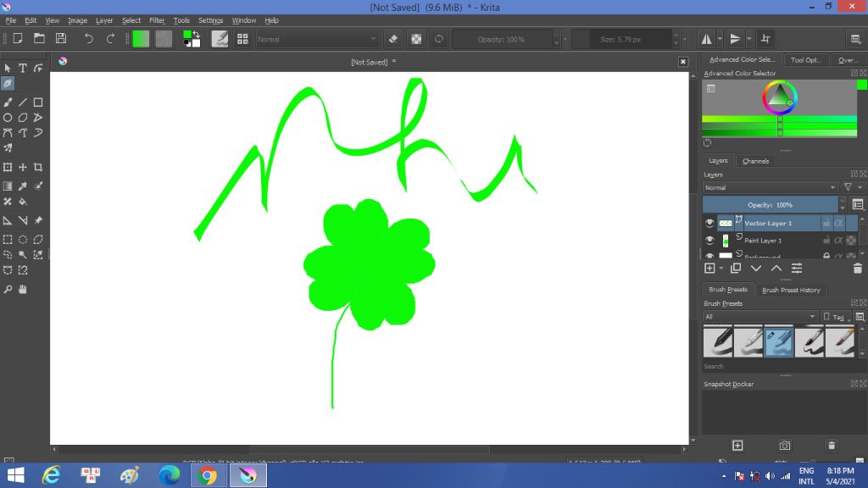Select the Color Sampler eyedropper tool
868x488 pixels.
23,186
